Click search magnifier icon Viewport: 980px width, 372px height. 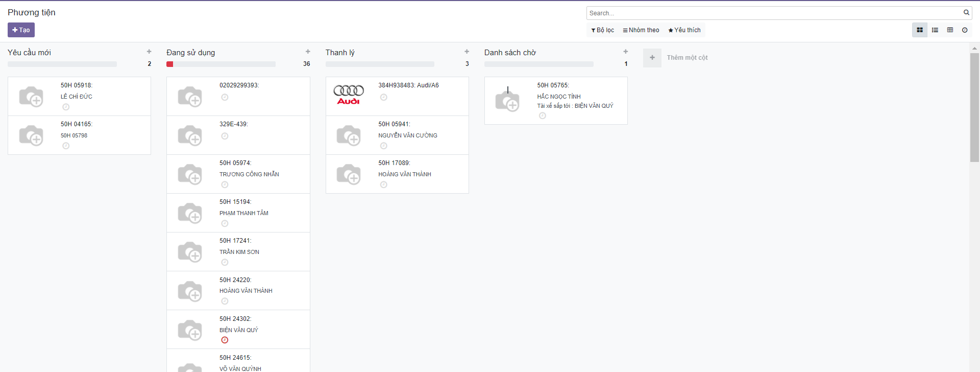click(x=966, y=13)
